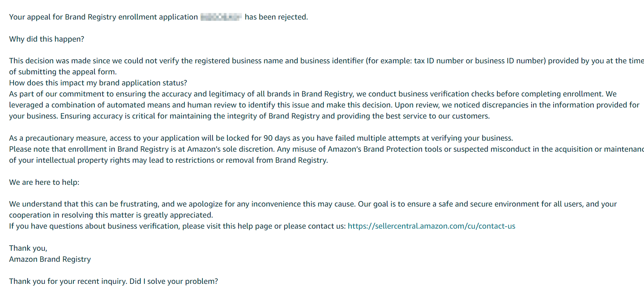Image resolution: width=644 pixels, height=296 pixels.
Task: Click 'If you have questions about business verification' text
Action: pos(177,226)
